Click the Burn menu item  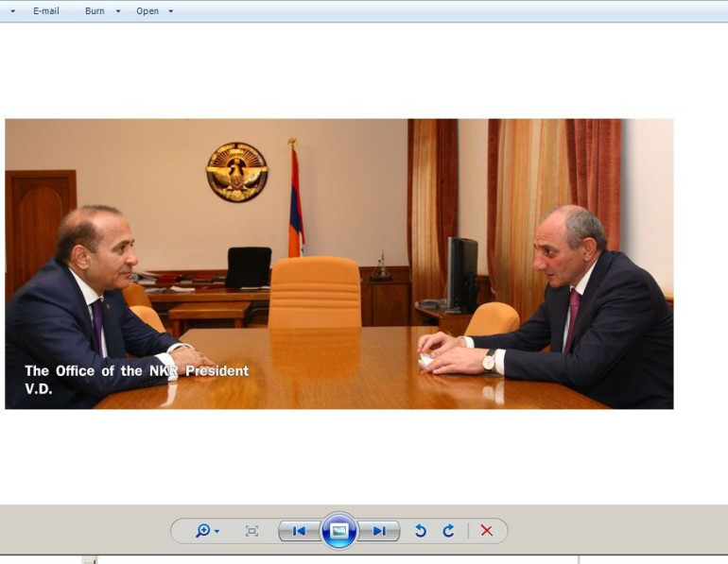(95, 11)
